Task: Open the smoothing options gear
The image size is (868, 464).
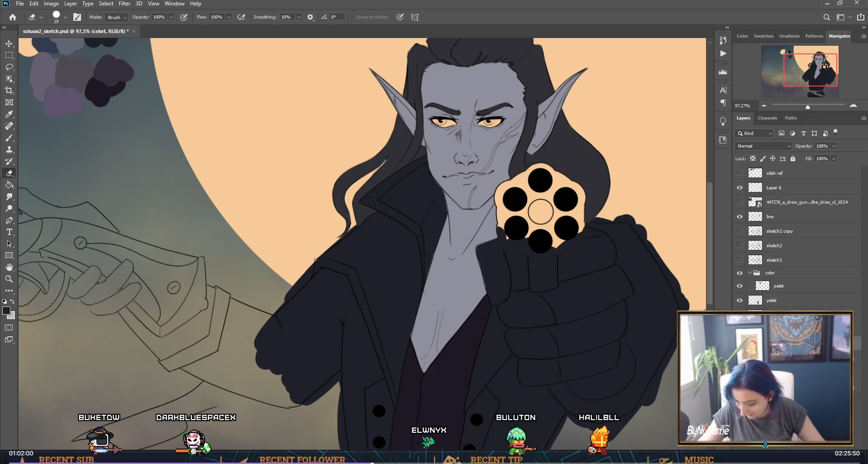Action: (x=310, y=17)
